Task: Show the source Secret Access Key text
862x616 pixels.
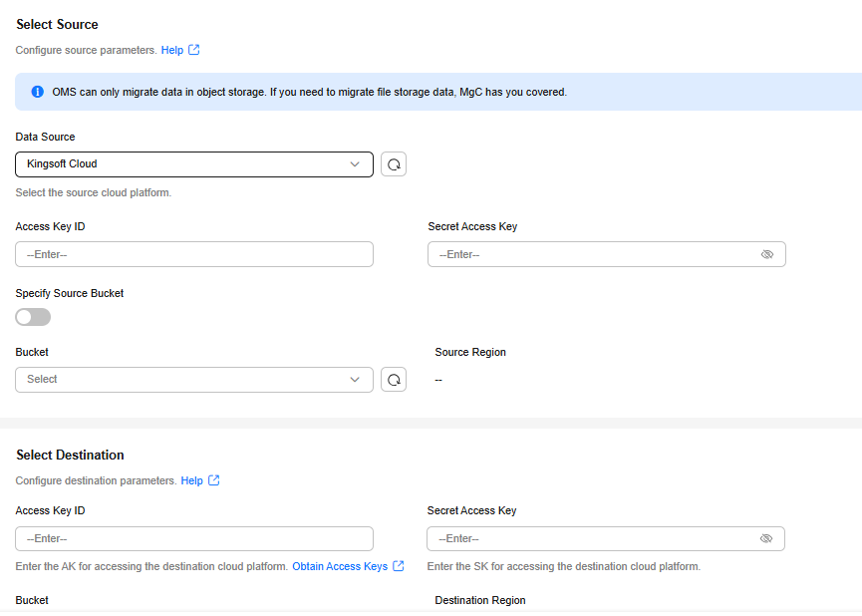Action: (x=767, y=254)
